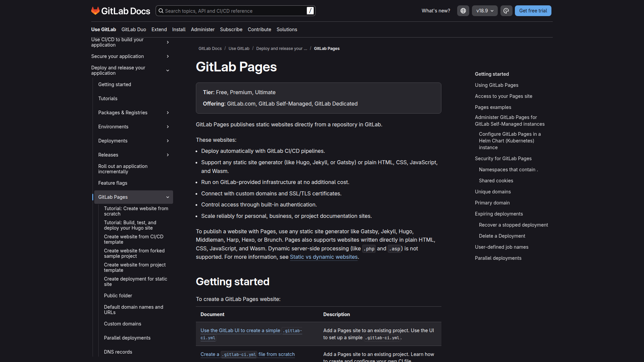Select the Contribute tab
This screenshot has height=362, width=644.
[259, 29]
